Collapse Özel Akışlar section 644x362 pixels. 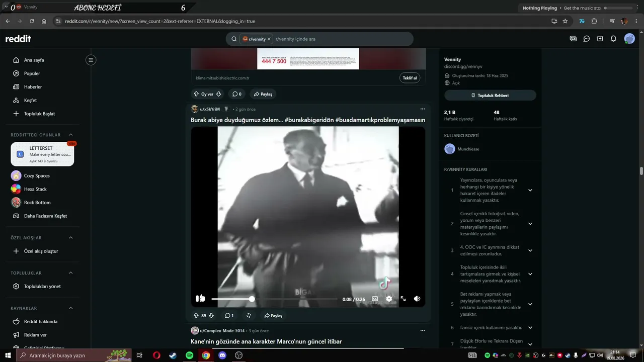[x=70, y=237]
